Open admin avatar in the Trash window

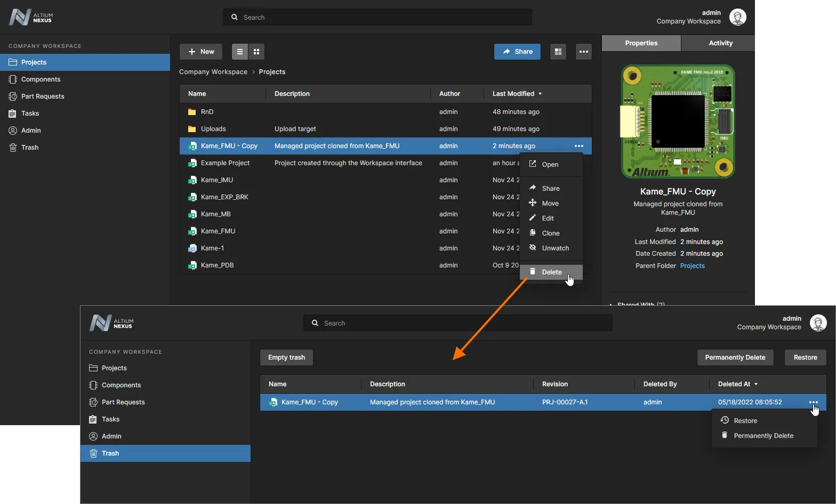click(818, 323)
